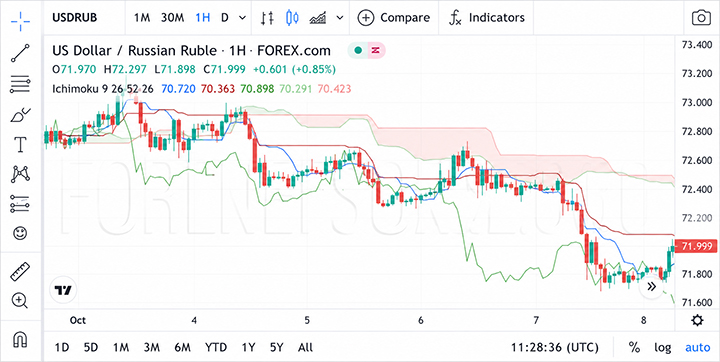Screen dimensions: 720x362
Task: Select the 1M timeframe in top bar
Action: 142,18
